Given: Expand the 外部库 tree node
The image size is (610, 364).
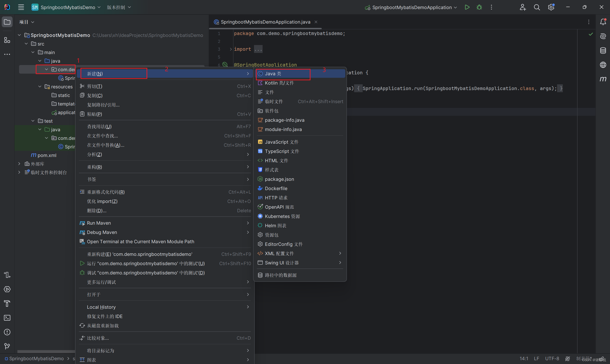Looking at the screenshot, I should tap(19, 164).
